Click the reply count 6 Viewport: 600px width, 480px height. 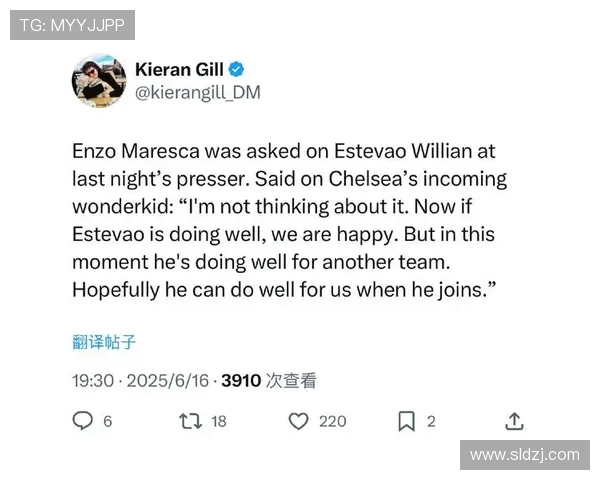coord(108,421)
